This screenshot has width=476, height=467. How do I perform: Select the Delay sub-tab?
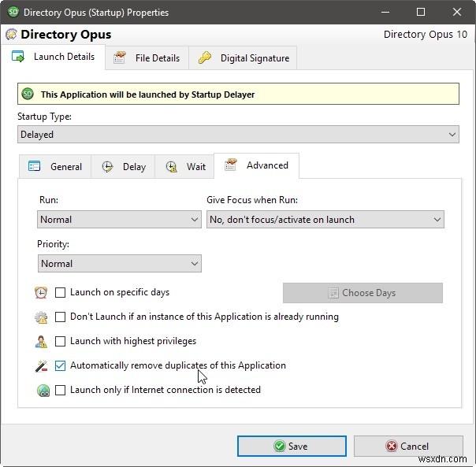pos(123,167)
